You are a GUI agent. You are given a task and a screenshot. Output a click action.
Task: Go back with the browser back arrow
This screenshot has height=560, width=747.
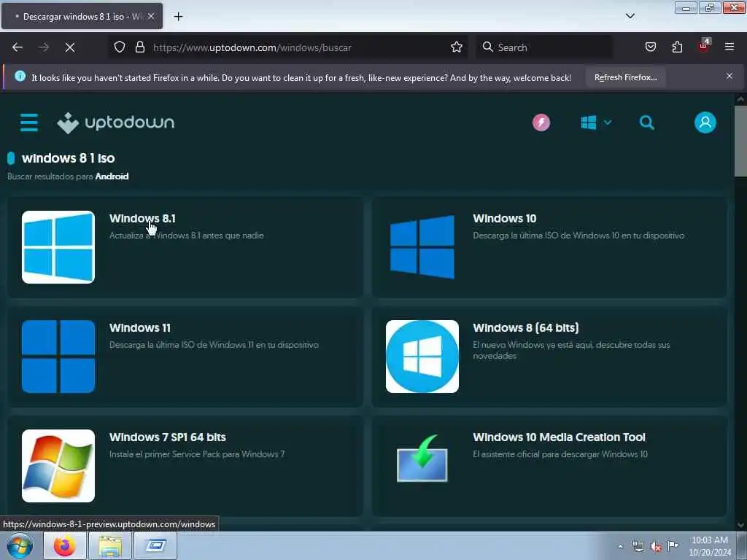[x=18, y=47]
